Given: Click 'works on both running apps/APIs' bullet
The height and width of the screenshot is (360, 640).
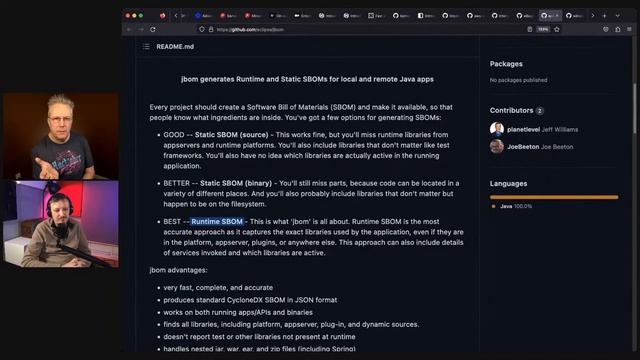Looking at the screenshot, I should (238, 312).
